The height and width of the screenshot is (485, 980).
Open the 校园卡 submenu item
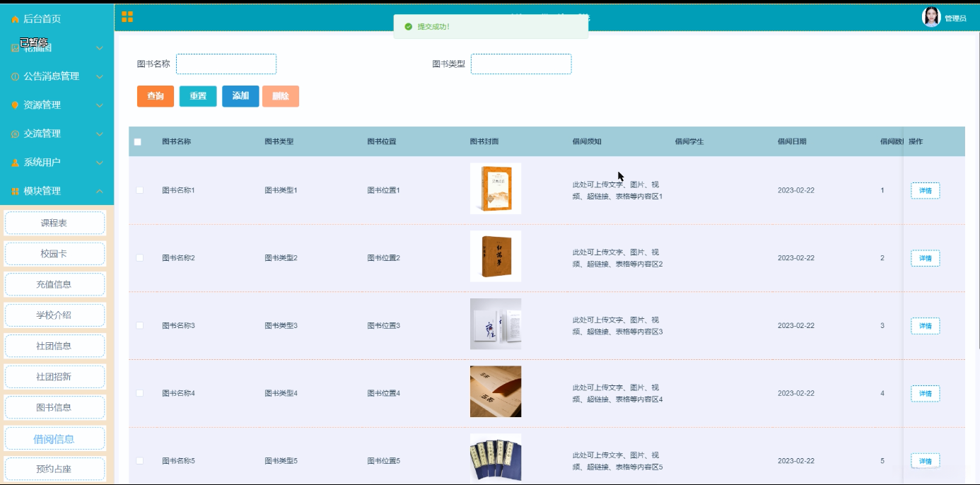(54, 254)
